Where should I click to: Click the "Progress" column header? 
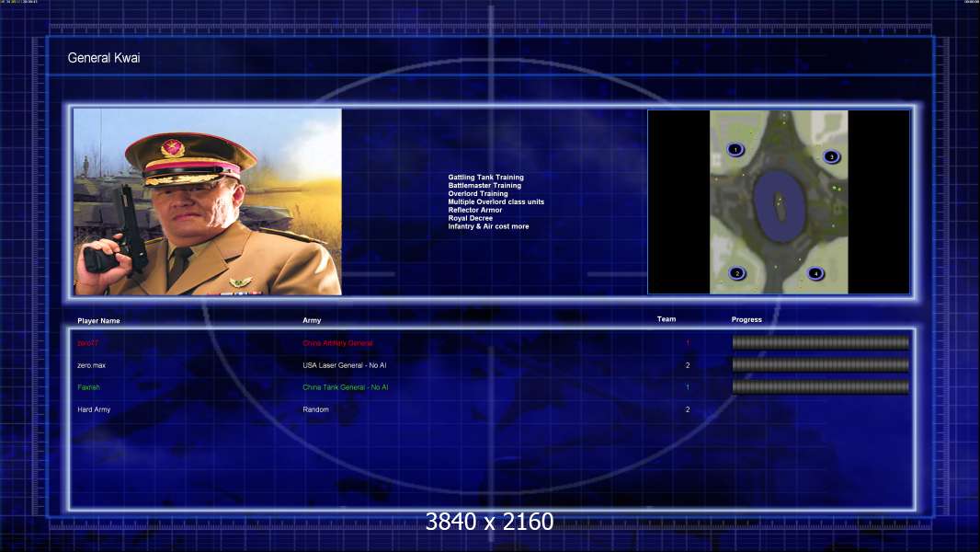click(746, 319)
